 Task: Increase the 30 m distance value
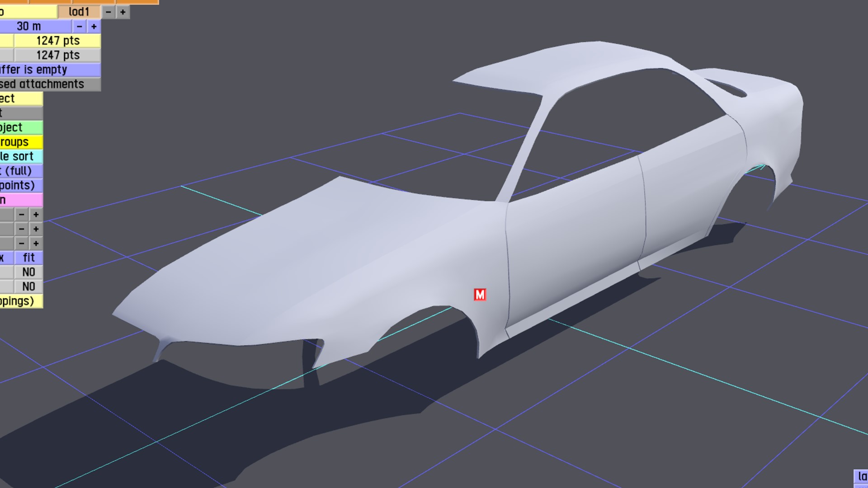coord(94,27)
